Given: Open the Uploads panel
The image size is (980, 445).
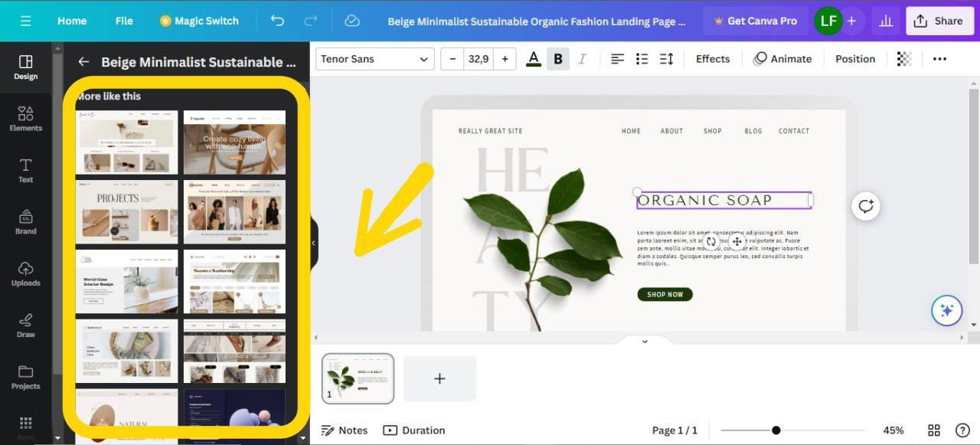Looking at the screenshot, I should click(x=25, y=273).
